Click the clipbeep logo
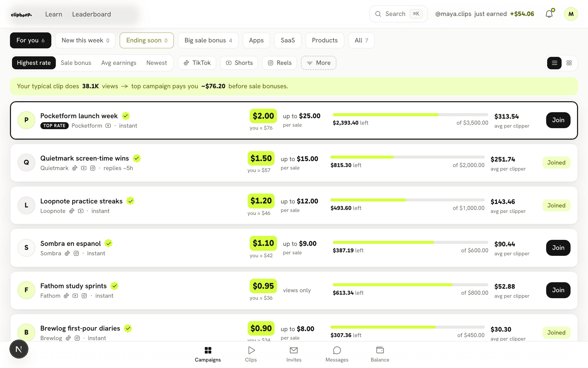 (x=21, y=15)
